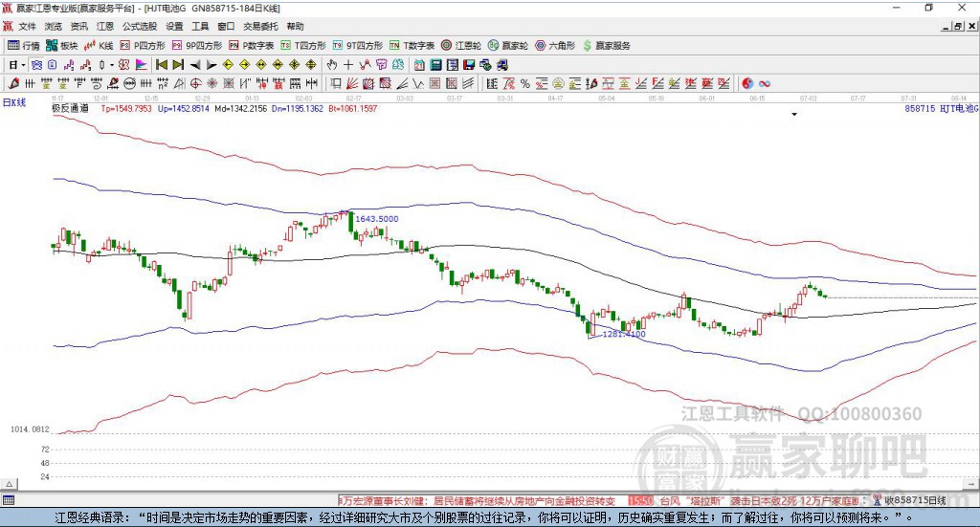
Task: Click the first yellow diamond arrow icon
Action: (228, 65)
